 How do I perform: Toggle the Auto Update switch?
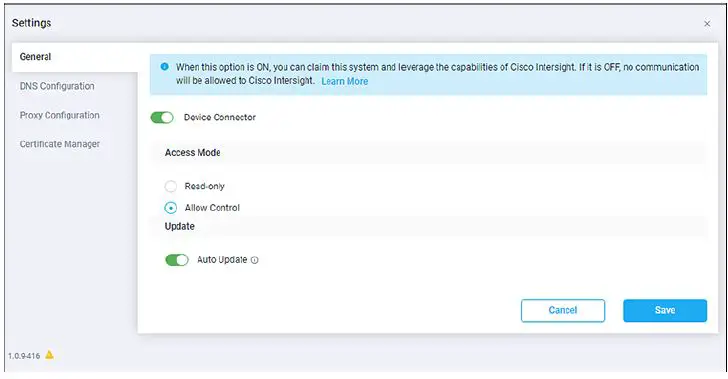[177, 260]
